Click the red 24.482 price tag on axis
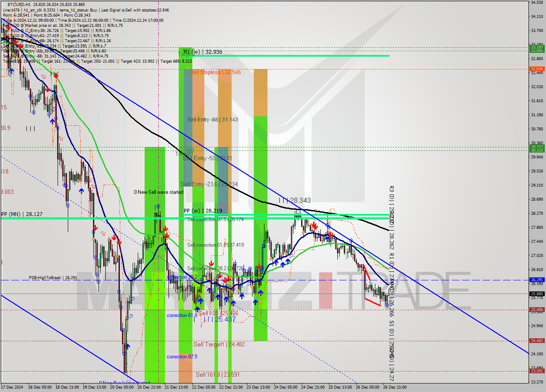546x392 pixels. [x=537, y=340]
